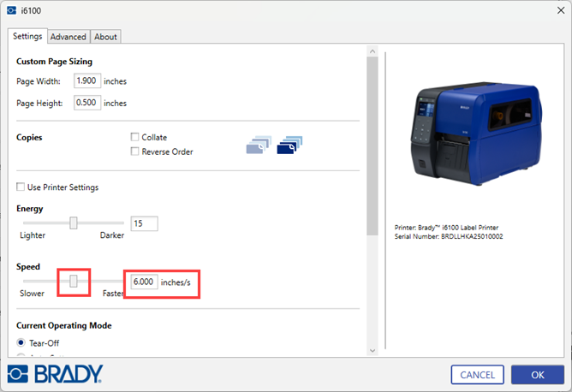Click the collated copies stack icon
The height and width of the screenshot is (392, 572).
coord(258,146)
